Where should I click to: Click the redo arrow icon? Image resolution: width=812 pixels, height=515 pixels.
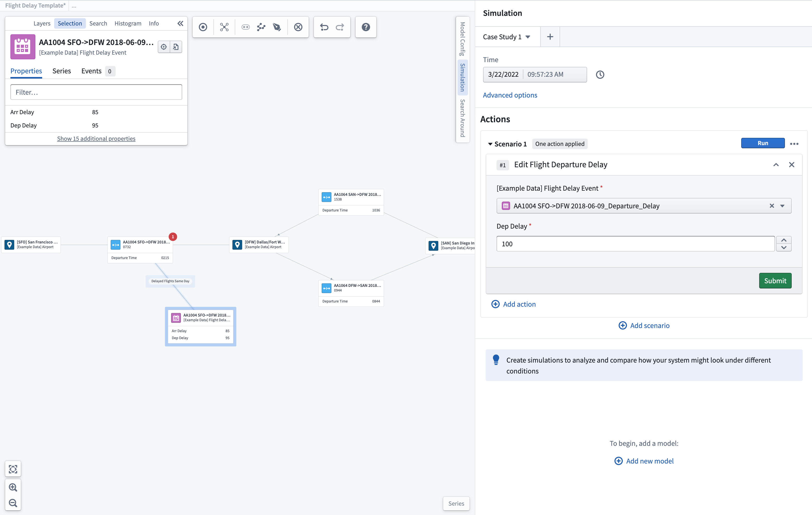tap(340, 27)
